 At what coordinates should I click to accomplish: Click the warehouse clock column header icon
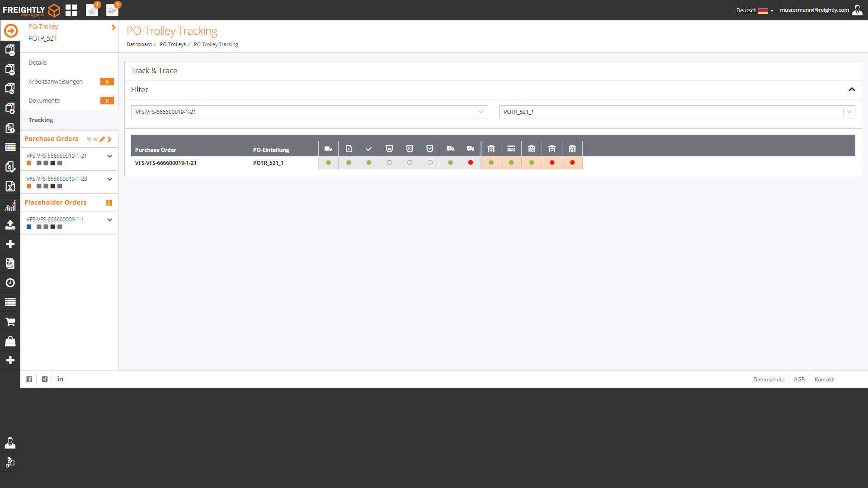[x=532, y=149]
